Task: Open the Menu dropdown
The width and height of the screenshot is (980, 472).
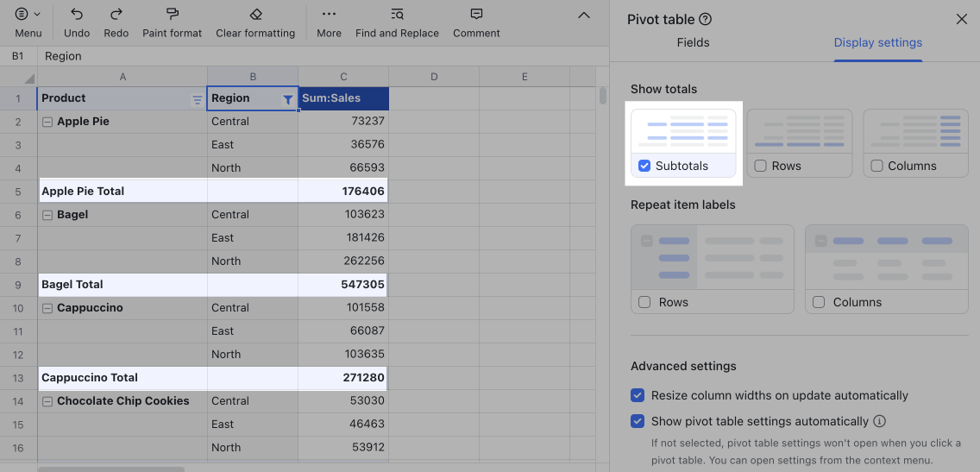Action: [x=28, y=15]
